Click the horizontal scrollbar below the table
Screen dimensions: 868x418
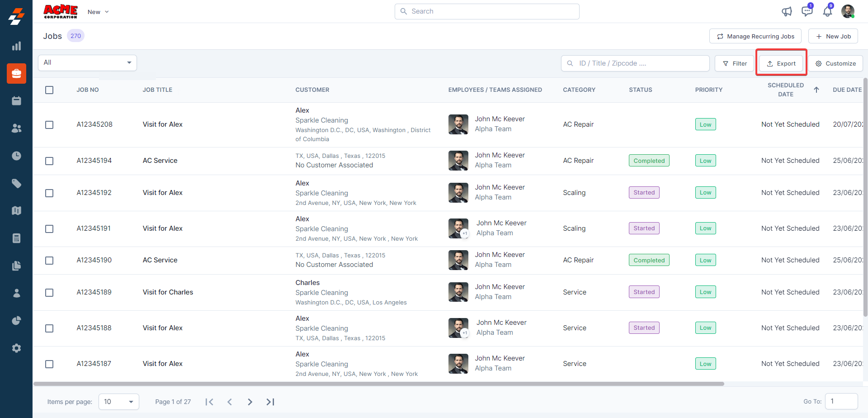(x=379, y=384)
